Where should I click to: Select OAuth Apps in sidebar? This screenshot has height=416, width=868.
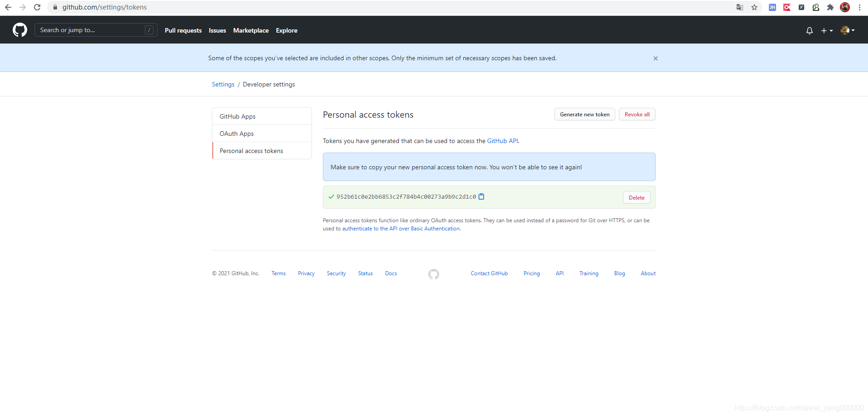pyautogui.click(x=262, y=134)
